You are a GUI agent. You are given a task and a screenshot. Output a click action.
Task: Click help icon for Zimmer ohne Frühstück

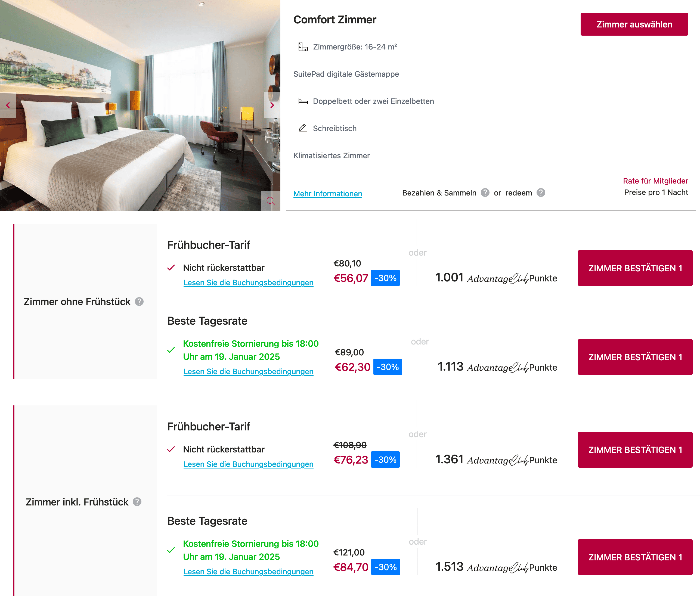coord(139,302)
